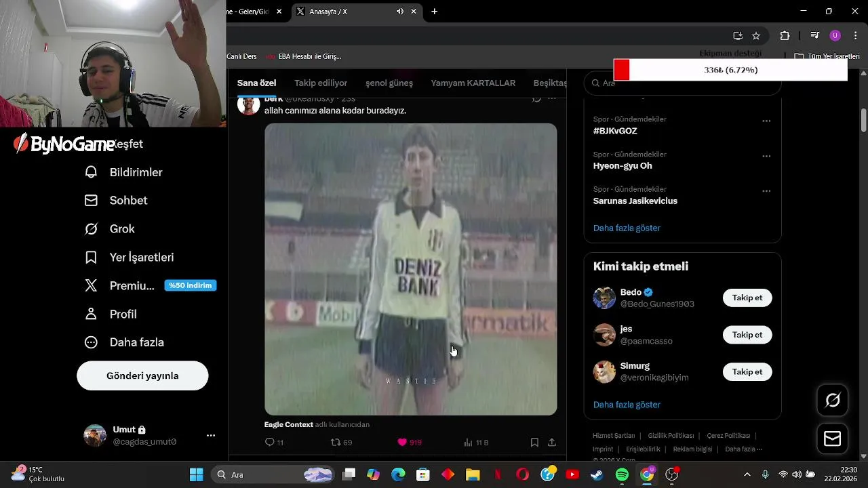
Task: Open Umut account profile at sidebar bottom
Action: tap(130, 436)
